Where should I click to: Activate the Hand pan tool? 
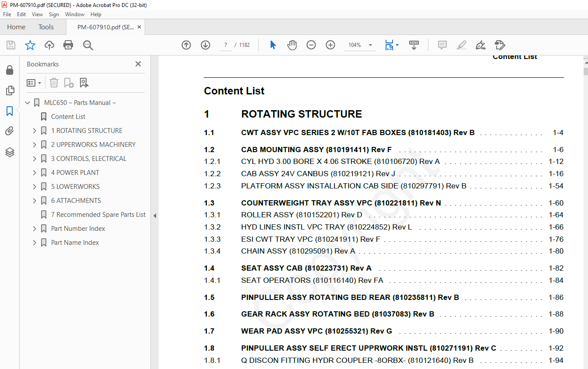[292, 45]
